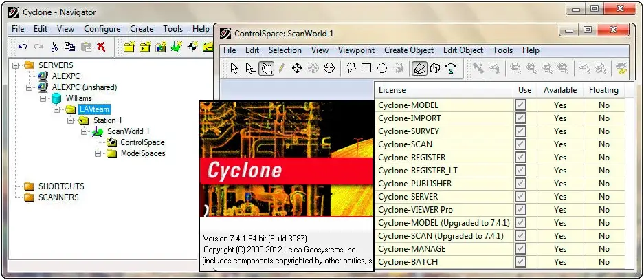Click the red X Delete icon

(101, 47)
